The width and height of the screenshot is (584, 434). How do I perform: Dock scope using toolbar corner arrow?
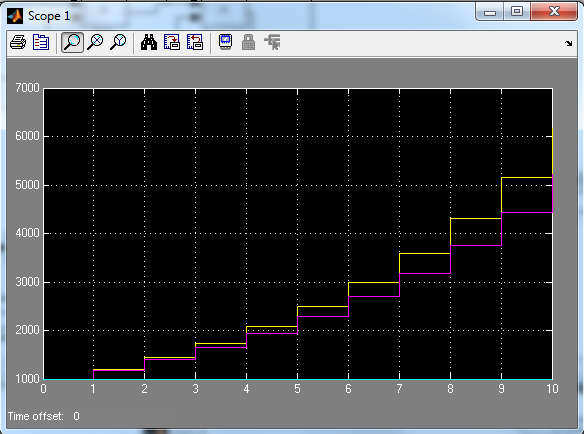coord(568,44)
